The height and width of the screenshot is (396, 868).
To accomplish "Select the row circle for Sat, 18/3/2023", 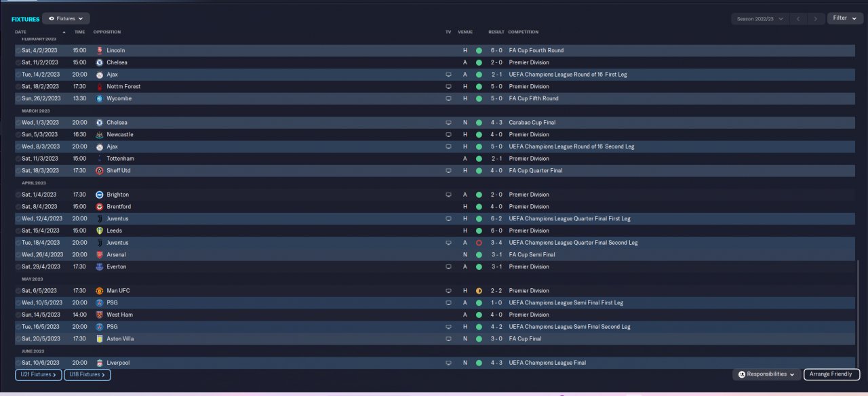I will (x=18, y=171).
